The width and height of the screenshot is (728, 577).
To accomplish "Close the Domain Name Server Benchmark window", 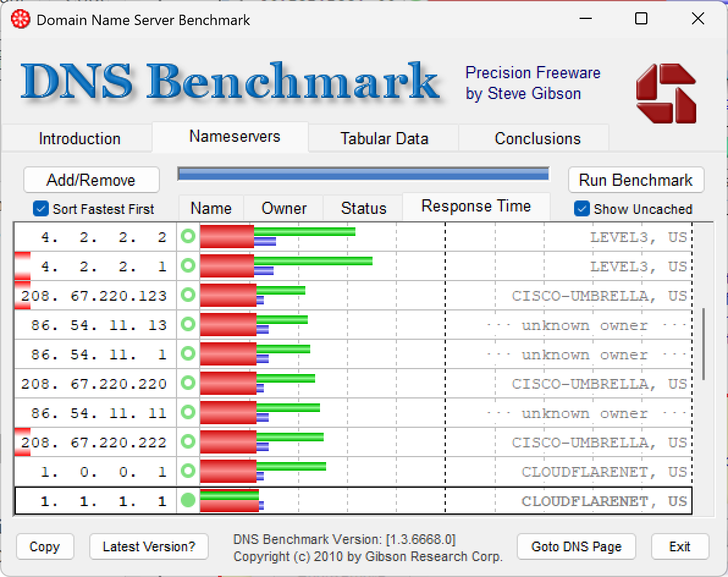I will (698, 19).
